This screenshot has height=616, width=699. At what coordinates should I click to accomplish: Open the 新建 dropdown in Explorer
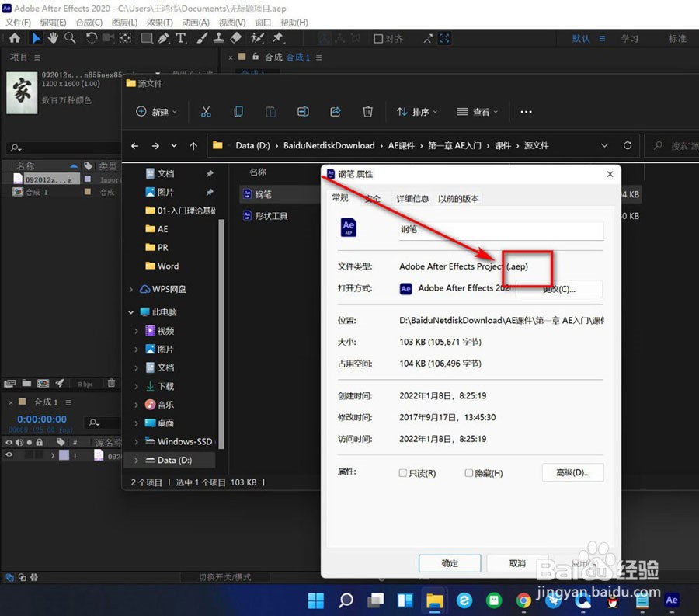(x=156, y=111)
